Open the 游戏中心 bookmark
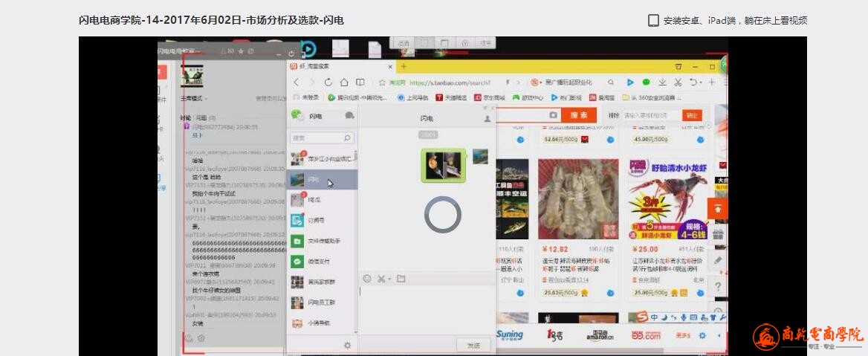 point(528,97)
